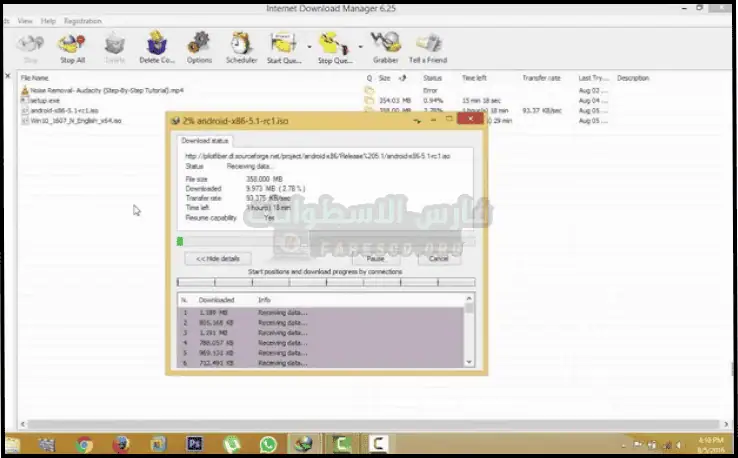The image size is (738, 458).
Task: Open the View menu
Action: click(x=25, y=20)
